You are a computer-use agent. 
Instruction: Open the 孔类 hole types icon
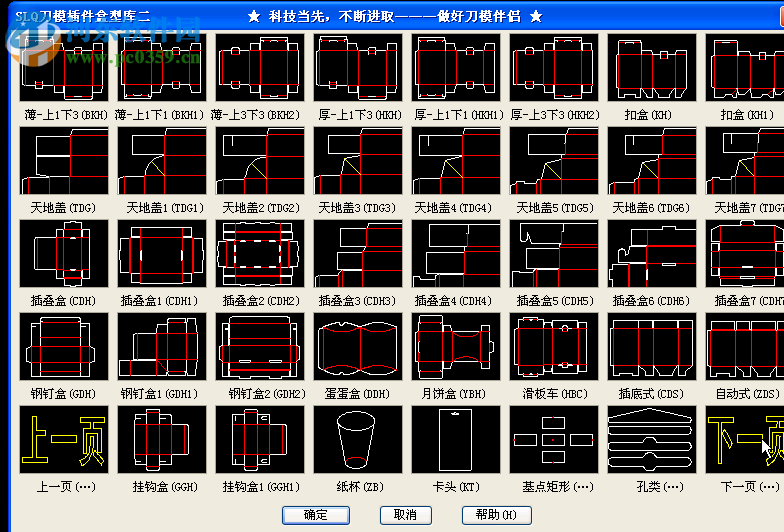652,440
